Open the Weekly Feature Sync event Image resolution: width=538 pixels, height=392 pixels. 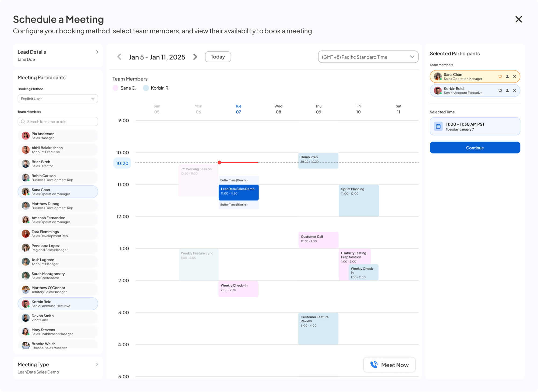(x=199, y=265)
